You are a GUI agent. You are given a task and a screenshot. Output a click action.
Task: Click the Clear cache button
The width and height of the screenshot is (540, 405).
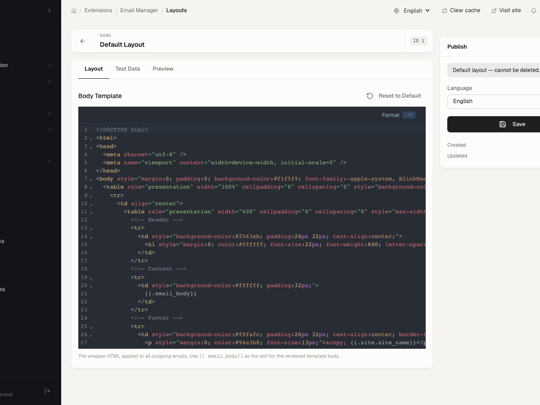point(461,10)
